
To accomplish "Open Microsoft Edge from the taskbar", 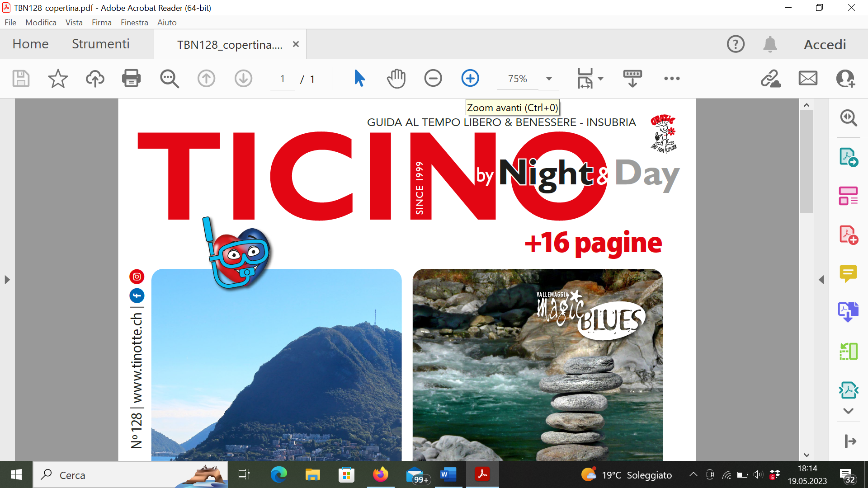I will click(x=278, y=474).
